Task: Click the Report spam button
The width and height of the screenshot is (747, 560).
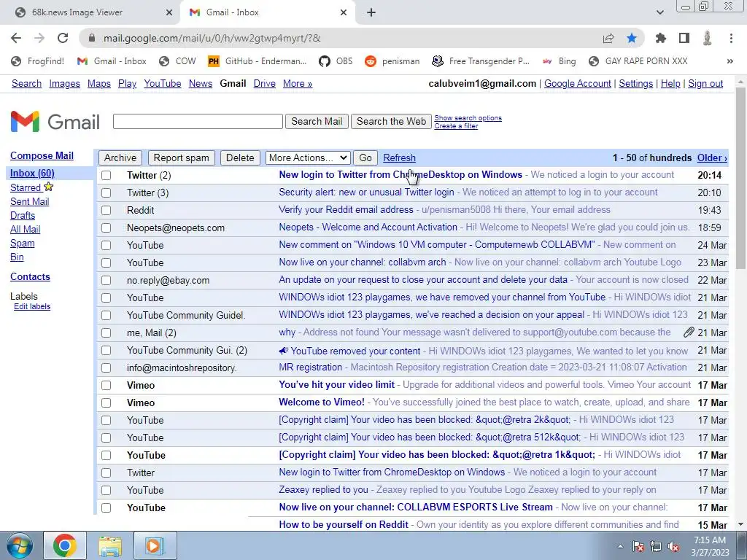Action: coord(181,157)
